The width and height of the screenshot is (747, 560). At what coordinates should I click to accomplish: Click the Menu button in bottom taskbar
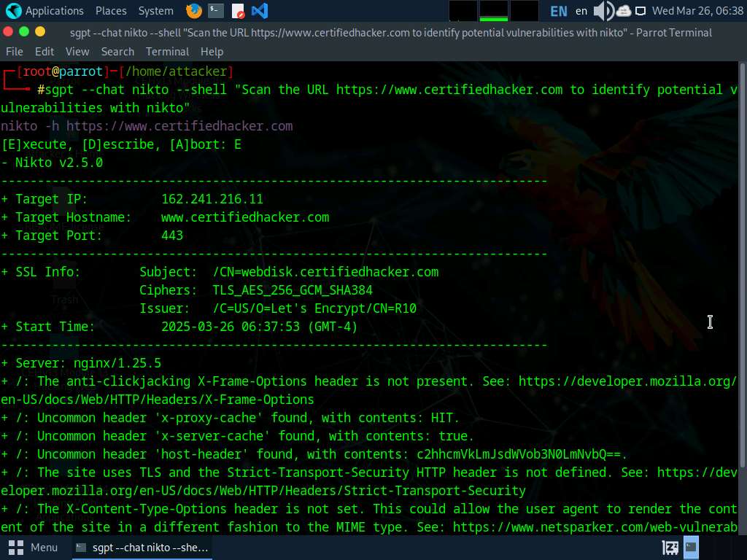click(34, 547)
